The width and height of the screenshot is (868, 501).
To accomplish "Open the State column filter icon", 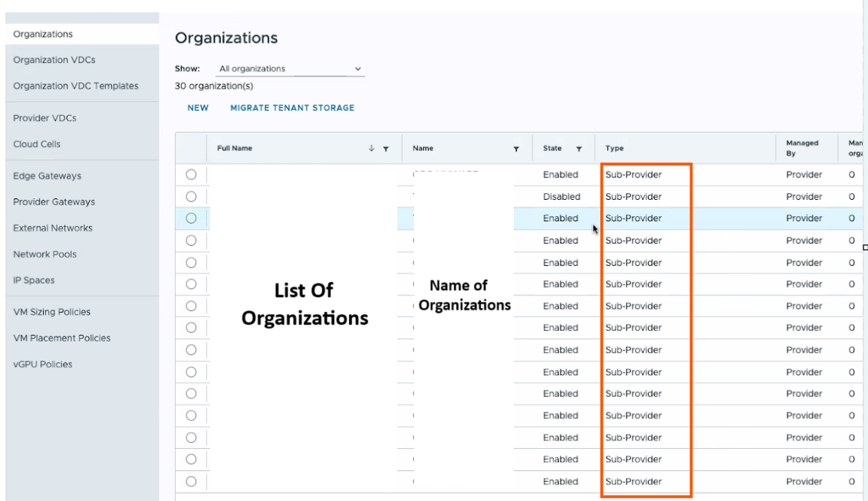I will pyautogui.click(x=579, y=149).
